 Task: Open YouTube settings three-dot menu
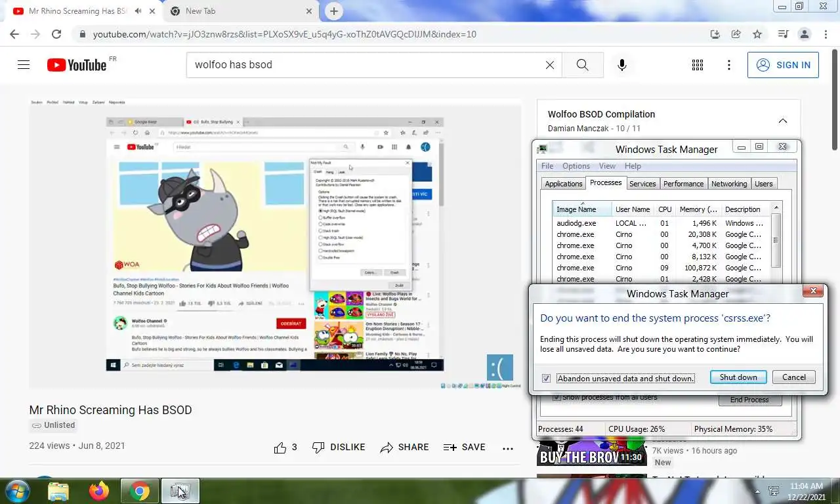click(728, 65)
